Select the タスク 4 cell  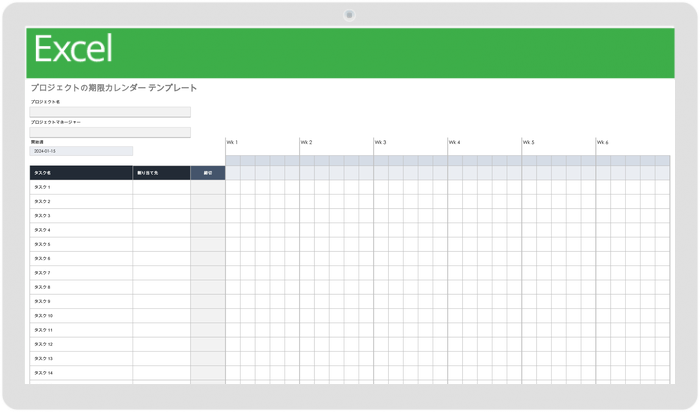point(81,230)
